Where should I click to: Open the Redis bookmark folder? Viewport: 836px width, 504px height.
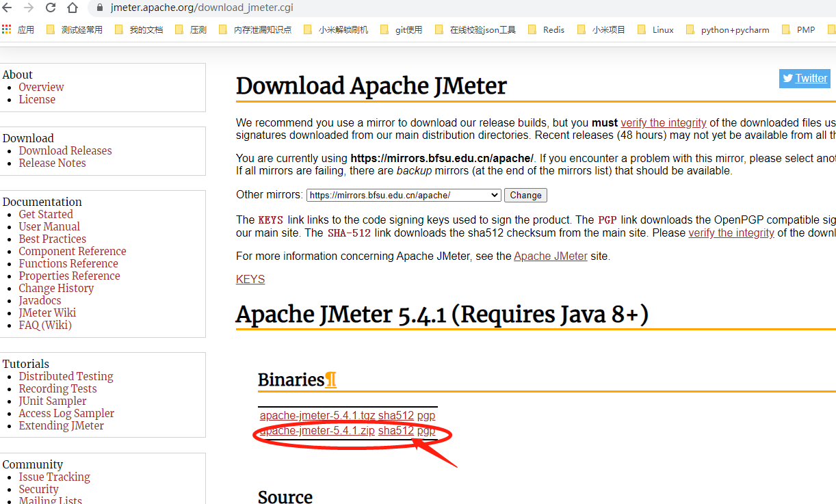tap(546, 29)
